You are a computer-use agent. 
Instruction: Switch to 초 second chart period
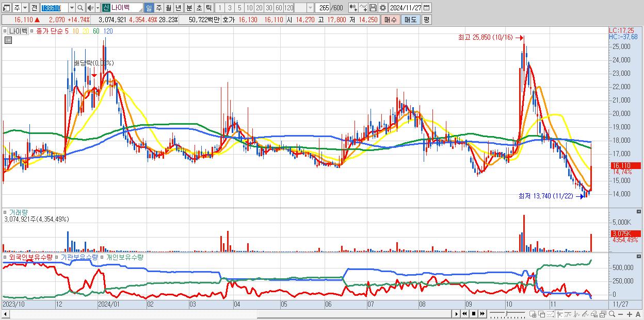pyautogui.click(x=199, y=8)
